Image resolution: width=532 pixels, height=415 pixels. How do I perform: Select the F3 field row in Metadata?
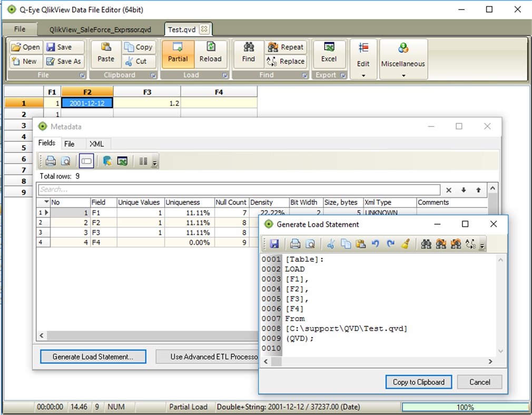point(147,233)
